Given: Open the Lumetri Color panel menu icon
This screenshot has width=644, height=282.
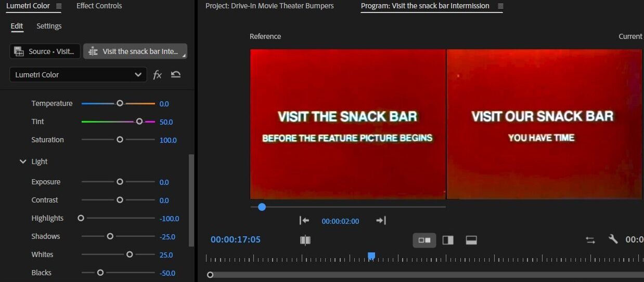Looking at the screenshot, I should pyautogui.click(x=59, y=6).
